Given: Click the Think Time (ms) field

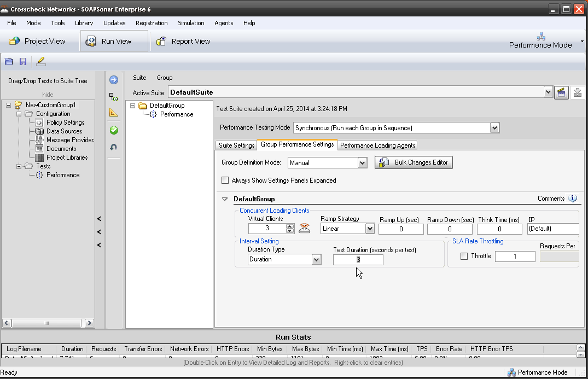Looking at the screenshot, I should point(499,229).
